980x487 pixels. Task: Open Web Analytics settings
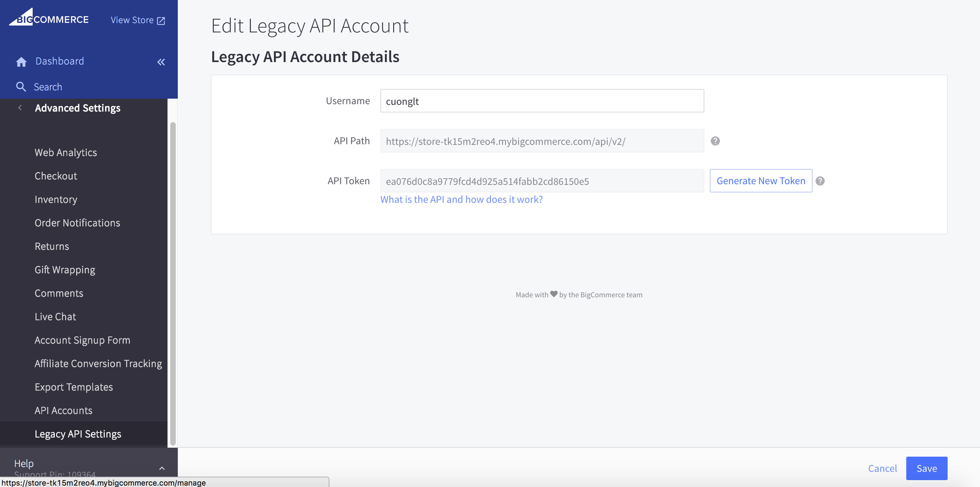coord(66,152)
